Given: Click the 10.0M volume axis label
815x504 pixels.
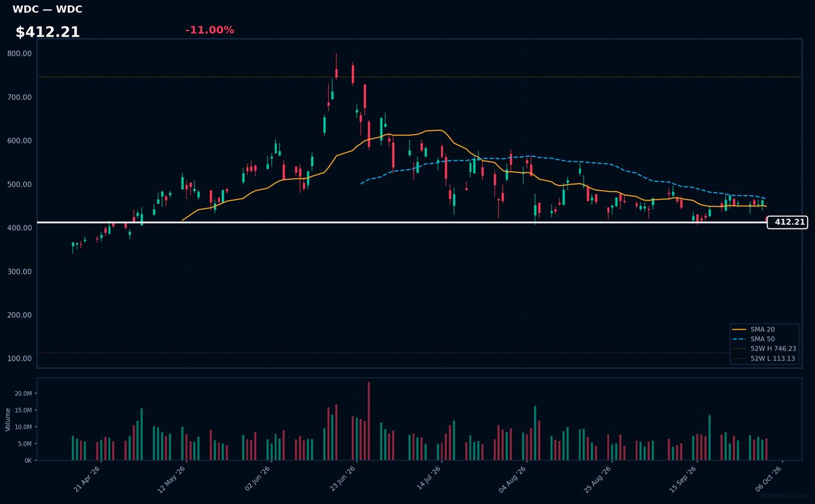Looking at the screenshot, I should [24, 427].
